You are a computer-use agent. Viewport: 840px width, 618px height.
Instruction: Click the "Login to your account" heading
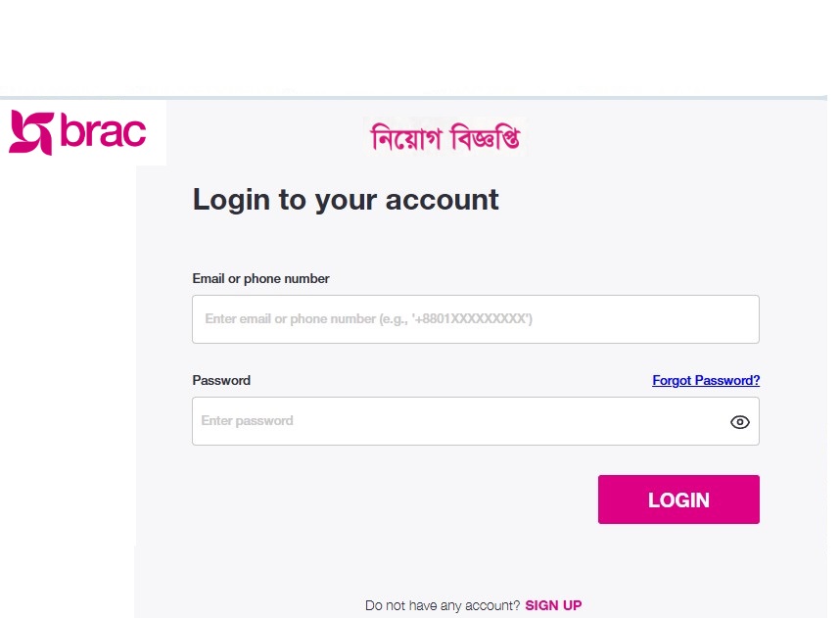coord(346,200)
